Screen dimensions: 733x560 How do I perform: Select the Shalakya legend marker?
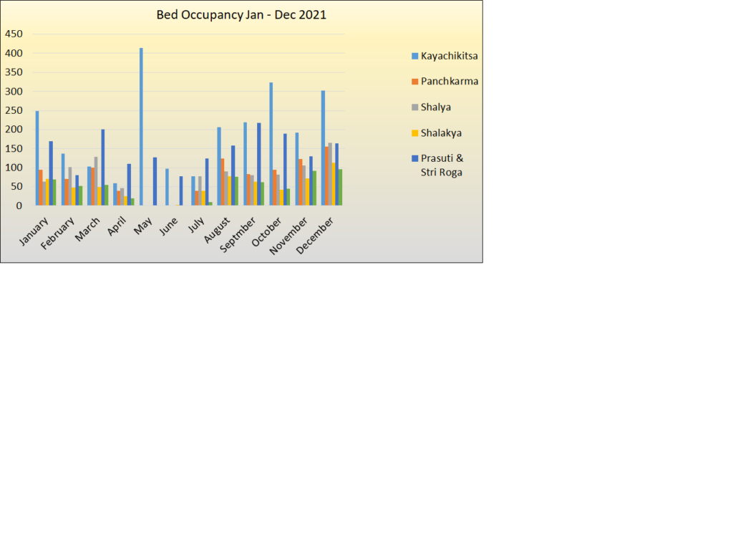(417, 132)
